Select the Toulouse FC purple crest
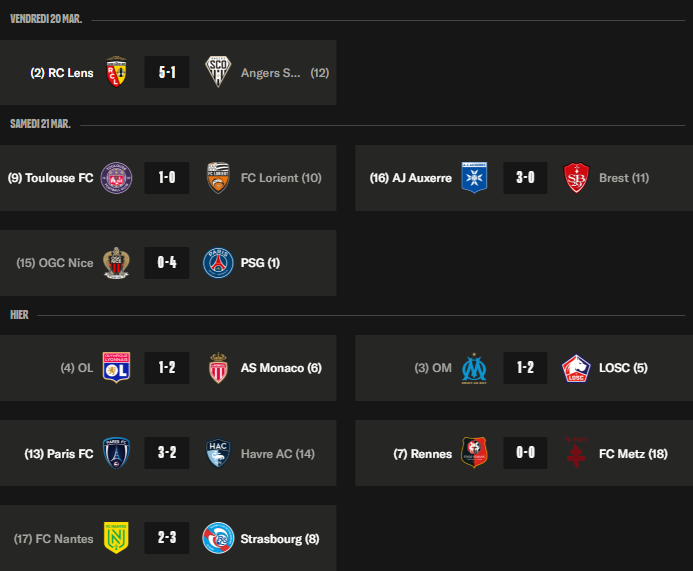The image size is (693, 571). (116, 178)
